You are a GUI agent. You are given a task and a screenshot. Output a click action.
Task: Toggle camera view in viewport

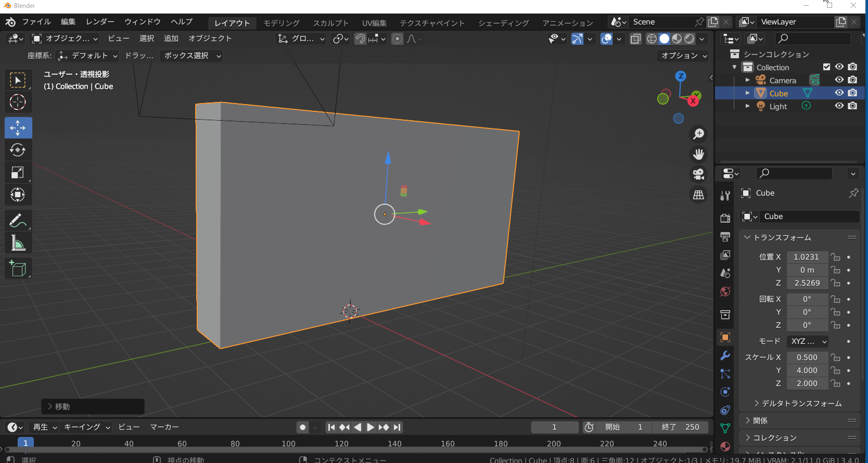tap(698, 174)
